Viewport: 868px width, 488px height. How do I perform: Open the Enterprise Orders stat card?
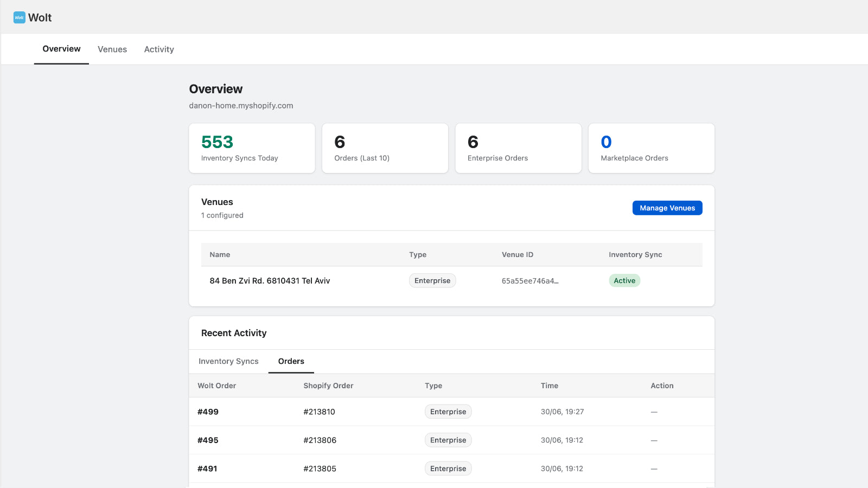click(518, 148)
